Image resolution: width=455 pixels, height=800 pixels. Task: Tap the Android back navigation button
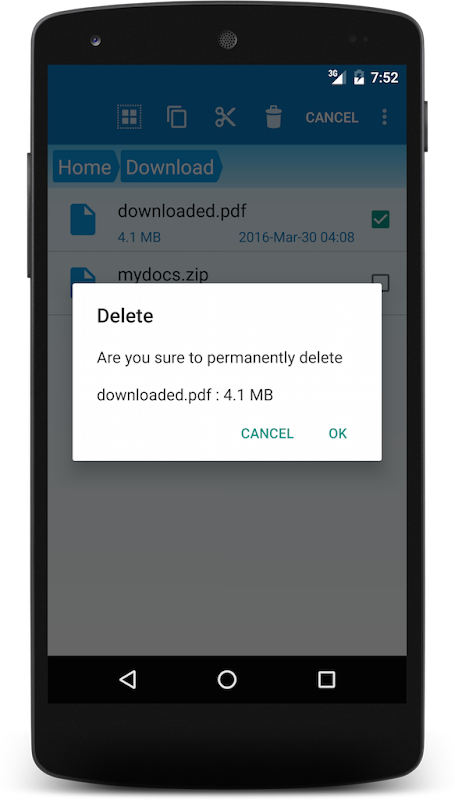point(128,679)
